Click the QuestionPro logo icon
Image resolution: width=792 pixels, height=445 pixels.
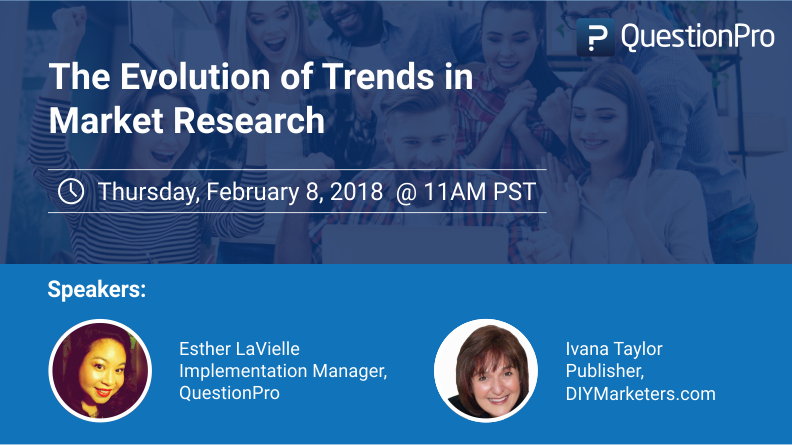click(596, 37)
